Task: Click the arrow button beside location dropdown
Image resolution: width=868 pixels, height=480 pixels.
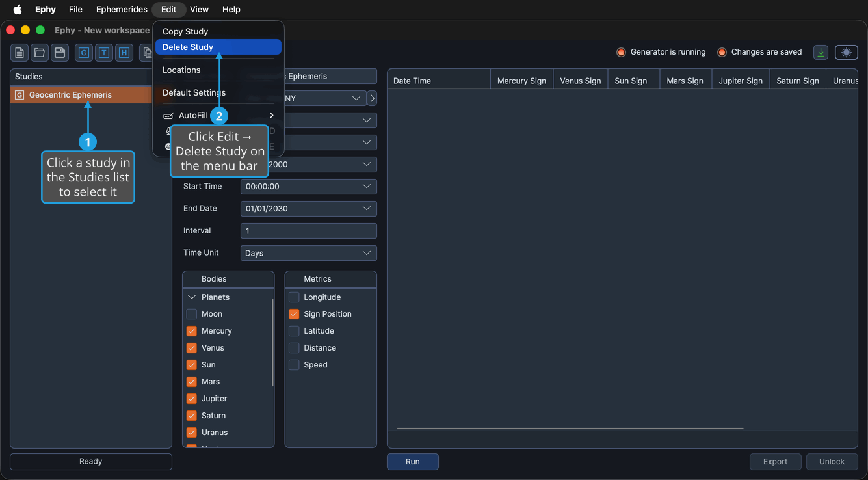Action: point(372,98)
